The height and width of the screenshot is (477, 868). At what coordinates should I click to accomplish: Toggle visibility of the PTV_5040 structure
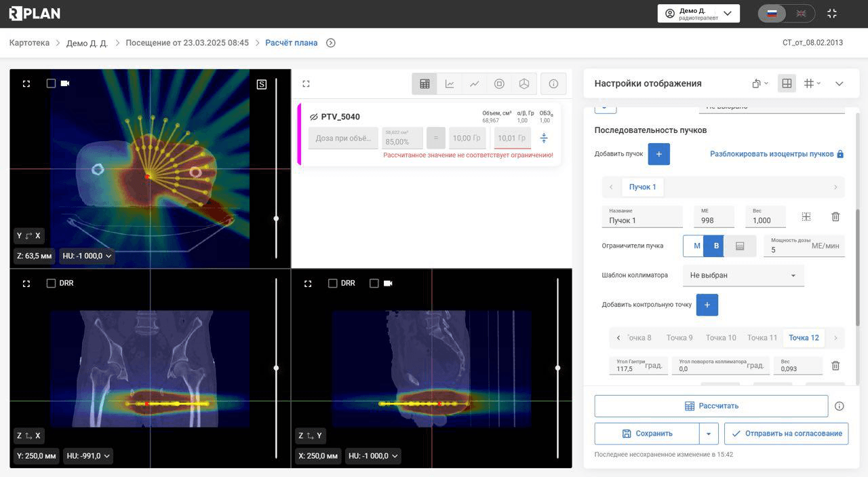point(314,117)
